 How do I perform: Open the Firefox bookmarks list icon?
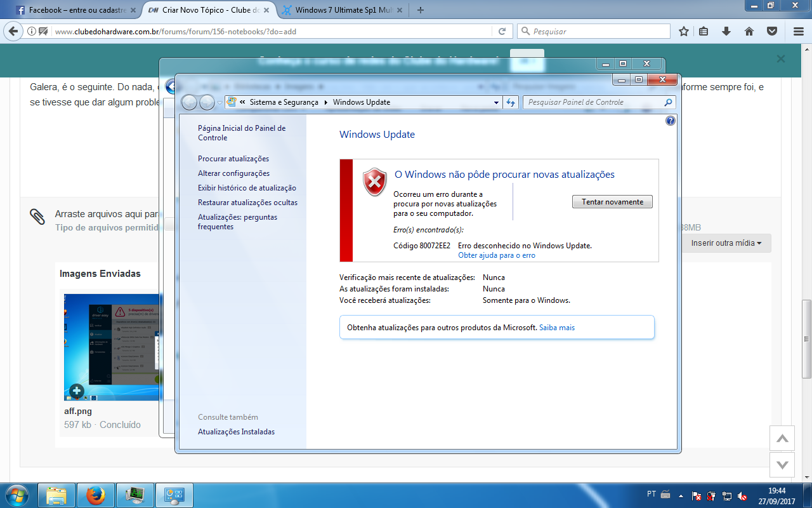coord(704,31)
